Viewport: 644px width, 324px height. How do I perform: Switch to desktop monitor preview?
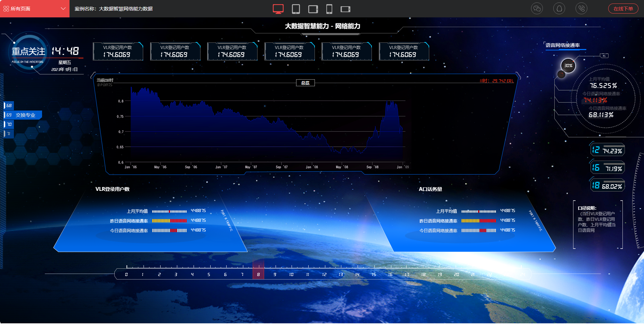pyautogui.click(x=278, y=9)
